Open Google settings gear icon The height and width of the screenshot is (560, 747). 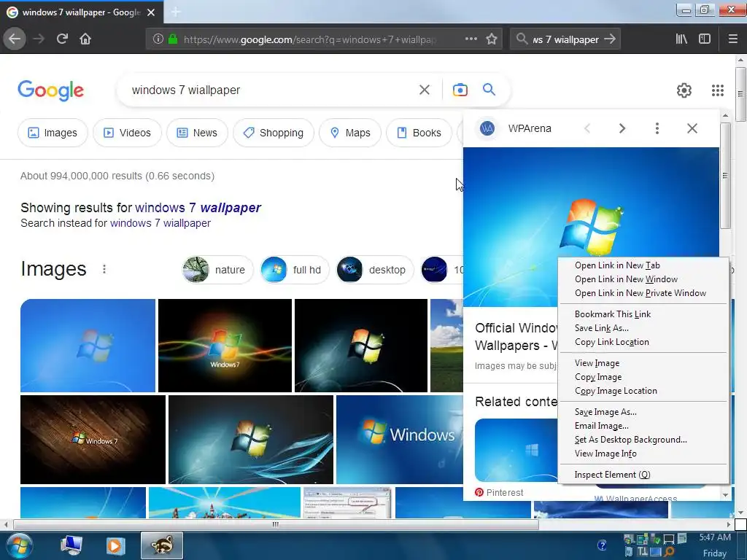(684, 90)
